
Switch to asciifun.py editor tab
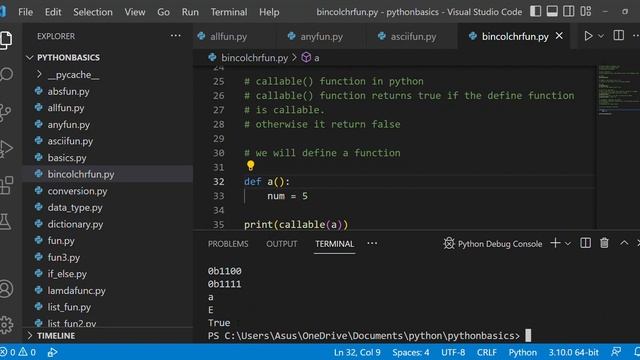coord(412,36)
